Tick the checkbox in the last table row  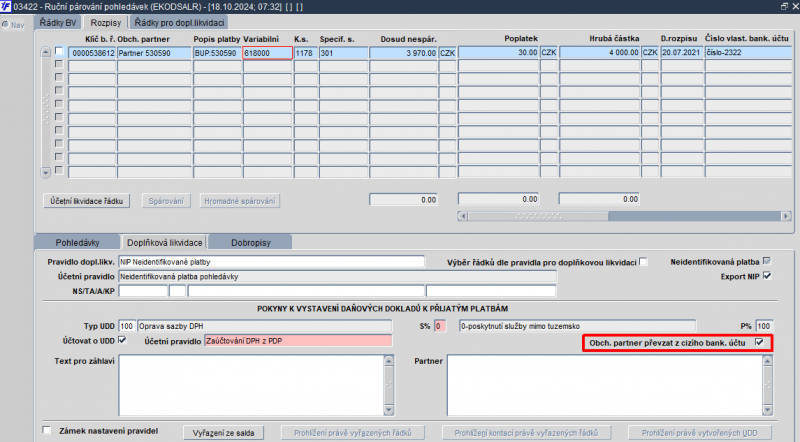59,170
